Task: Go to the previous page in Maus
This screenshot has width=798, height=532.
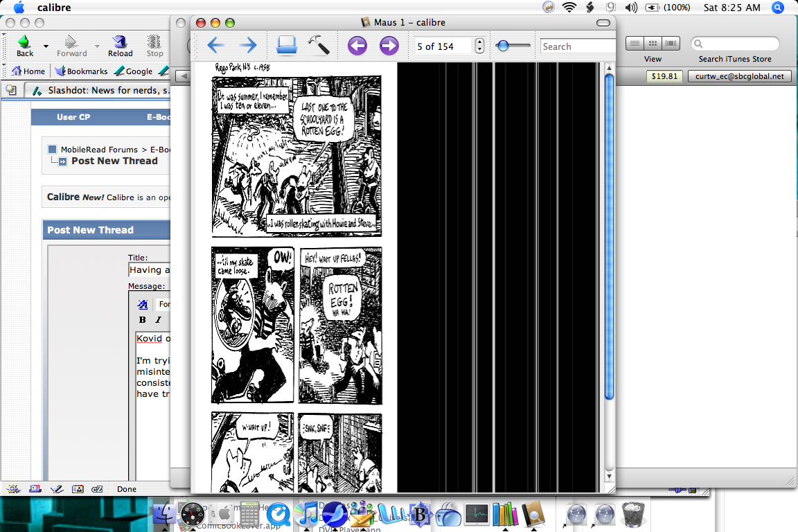Action: click(x=357, y=46)
